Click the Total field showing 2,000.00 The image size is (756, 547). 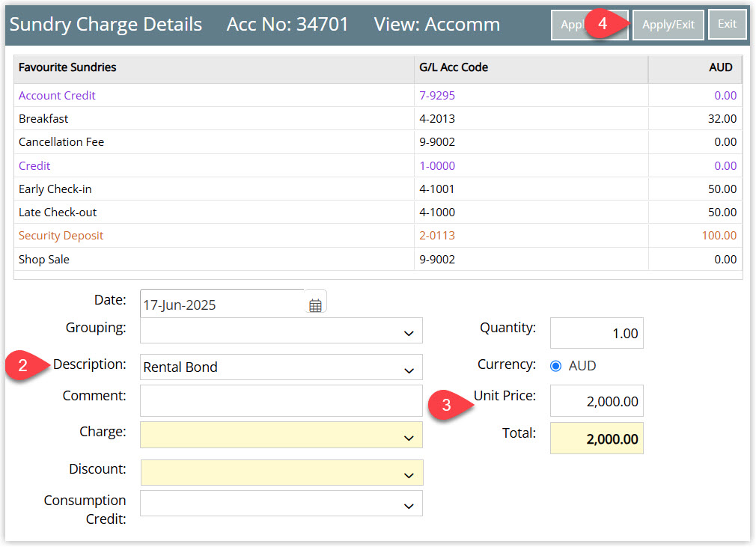(x=597, y=438)
